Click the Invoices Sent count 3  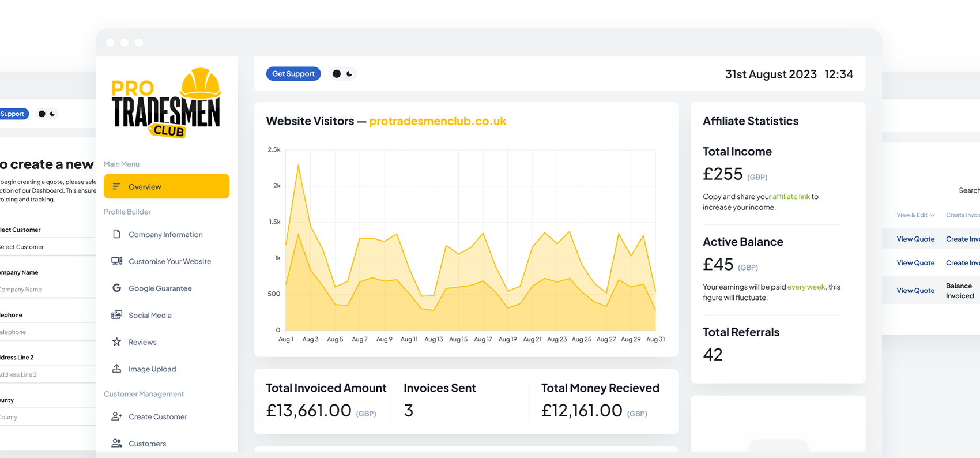[x=409, y=410]
